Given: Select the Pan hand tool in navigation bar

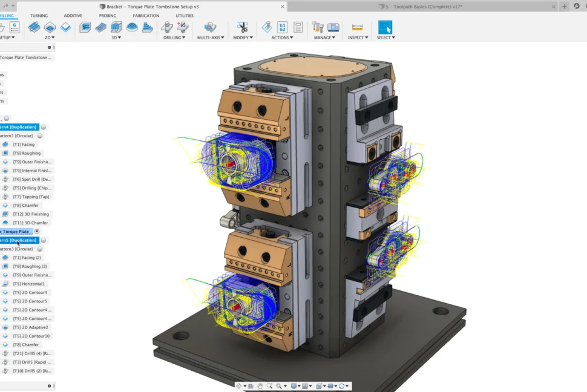Looking at the screenshot, I should [260, 386].
